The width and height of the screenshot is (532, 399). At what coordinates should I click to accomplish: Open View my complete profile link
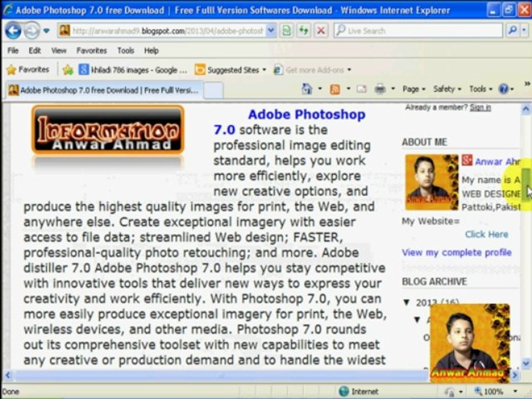[457, 253]
